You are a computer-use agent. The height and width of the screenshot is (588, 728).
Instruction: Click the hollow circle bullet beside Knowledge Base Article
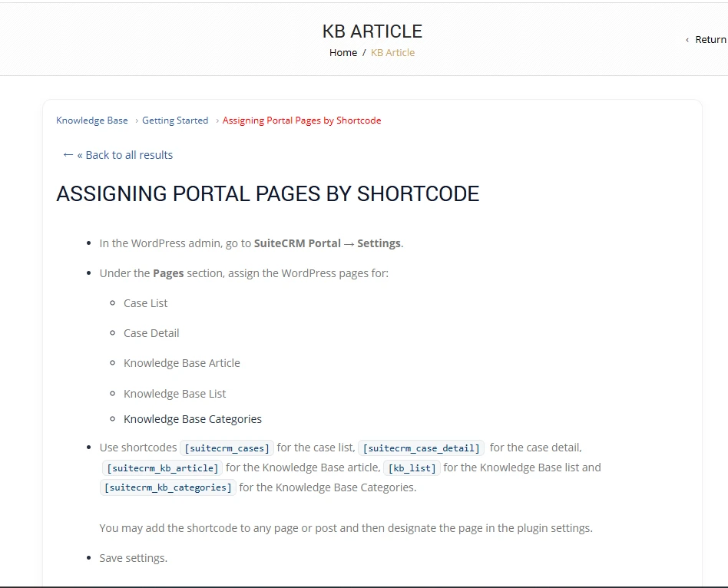pyautogui.click(x=112, y=363)
